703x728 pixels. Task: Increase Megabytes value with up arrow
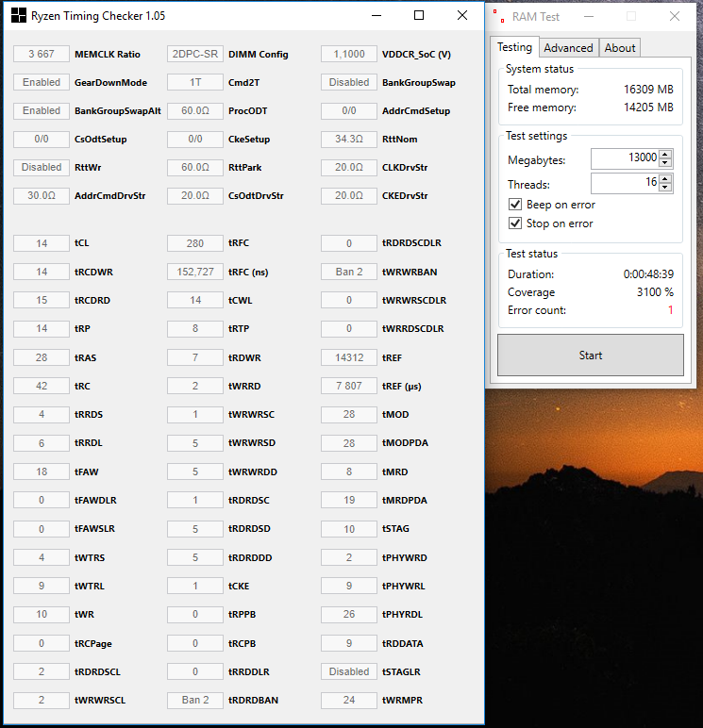pyautogui.click(x=665, y=155)
